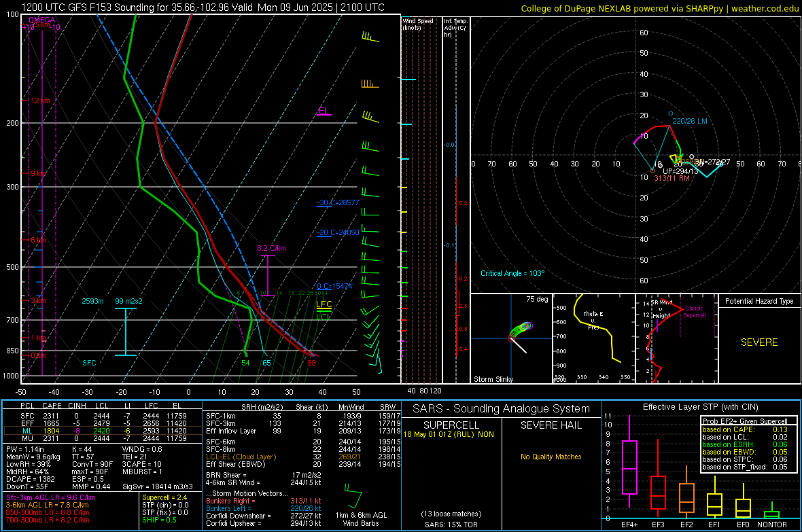The height and width of the screenshot is (532, 802).
Task: Click the 220/26 LM hodograph label
Action: (x=689, y=121)
